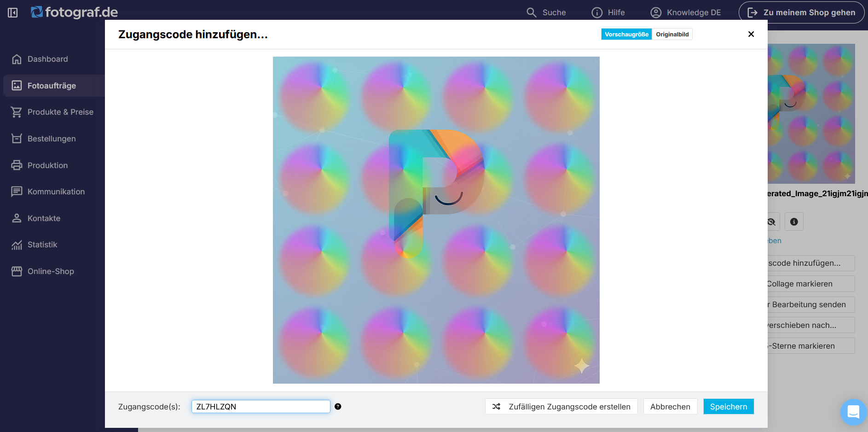
Task: Switch to Vorschaugröße view
Action: pyautogui.click(x=626, y=35)
